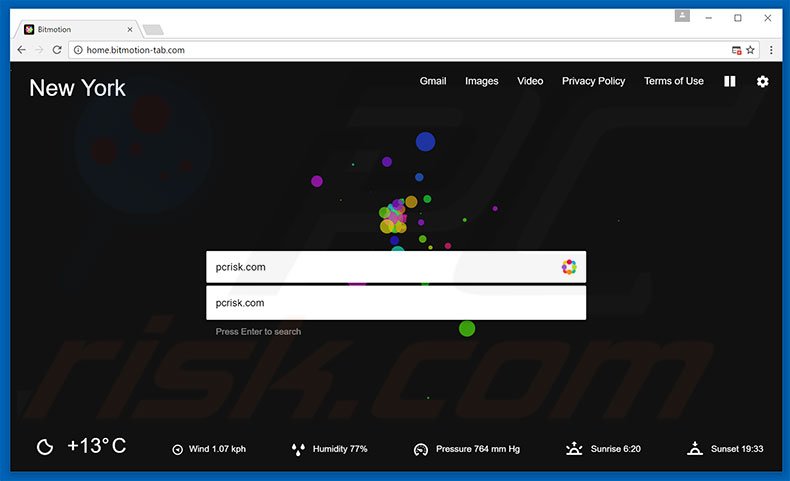Click the Wind 1.07 kph text
The width and height of the screenshot is (790, 481).
tap(217, 449)
